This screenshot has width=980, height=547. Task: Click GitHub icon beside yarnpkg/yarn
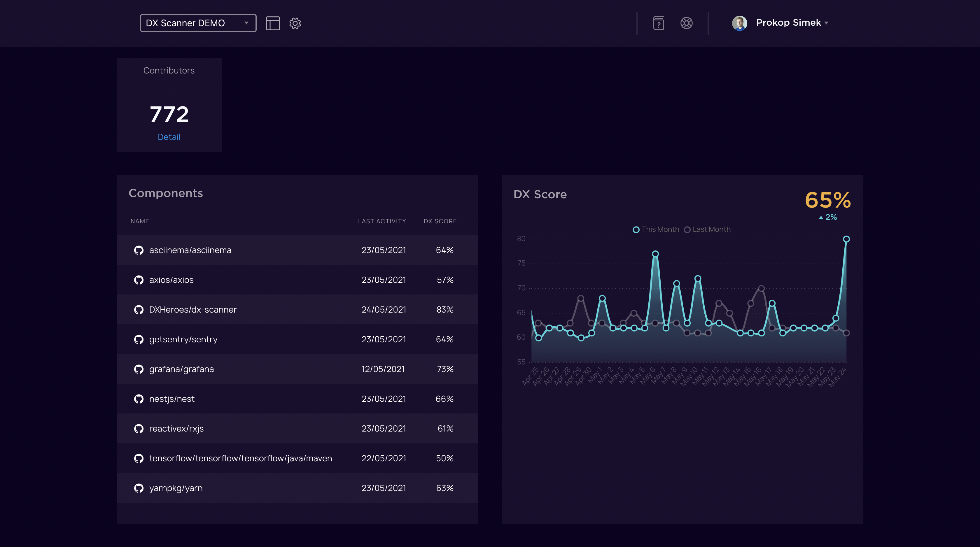[139, 488]
